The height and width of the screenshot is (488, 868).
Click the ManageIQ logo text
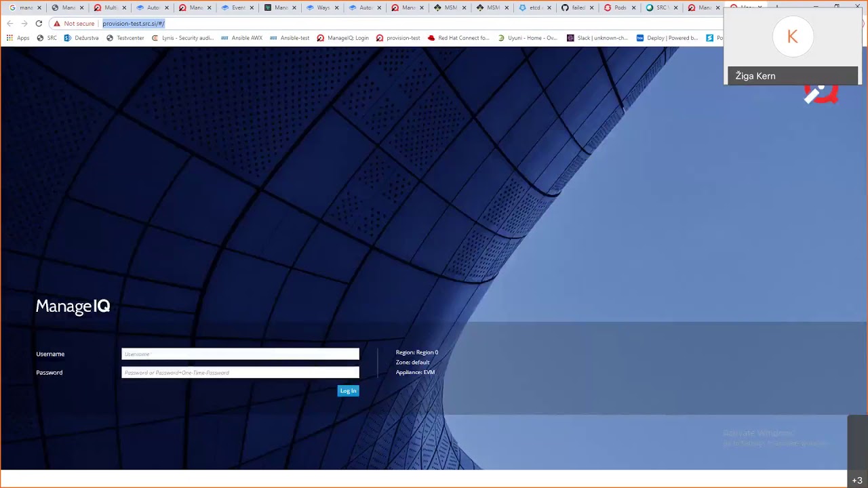(x=73, y=306)
